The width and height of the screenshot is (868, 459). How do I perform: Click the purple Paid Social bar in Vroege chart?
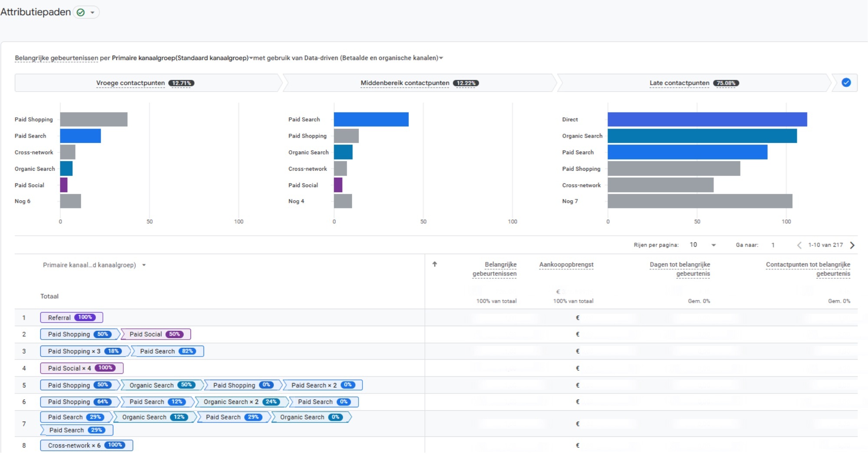click(x=64, y=185)
